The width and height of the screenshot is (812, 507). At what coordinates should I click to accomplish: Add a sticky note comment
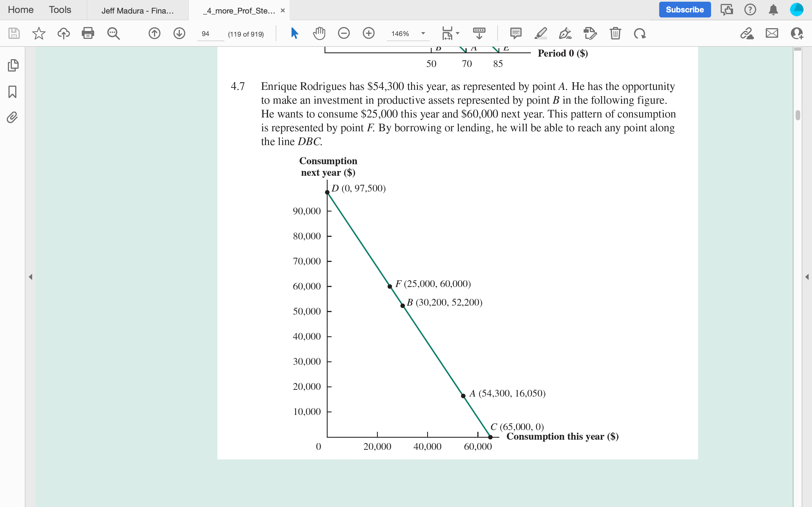(x=515, y=33)
